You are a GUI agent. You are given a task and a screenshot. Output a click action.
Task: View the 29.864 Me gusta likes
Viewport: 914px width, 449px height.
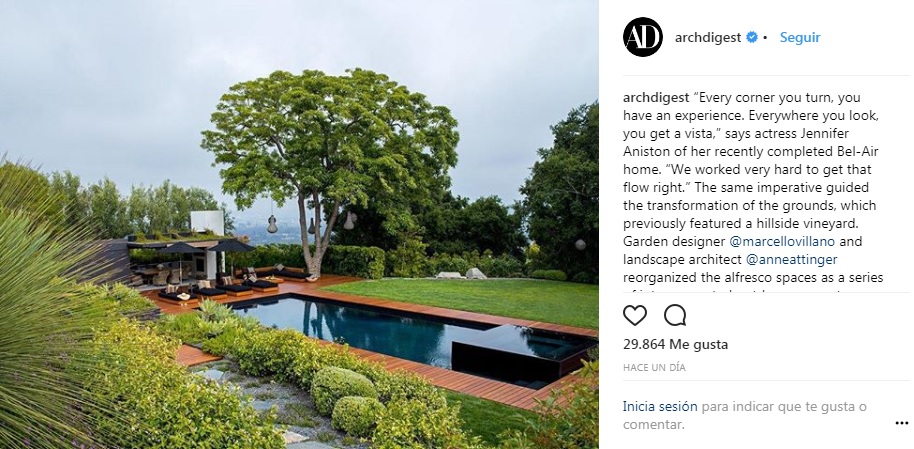pos(675,345)
